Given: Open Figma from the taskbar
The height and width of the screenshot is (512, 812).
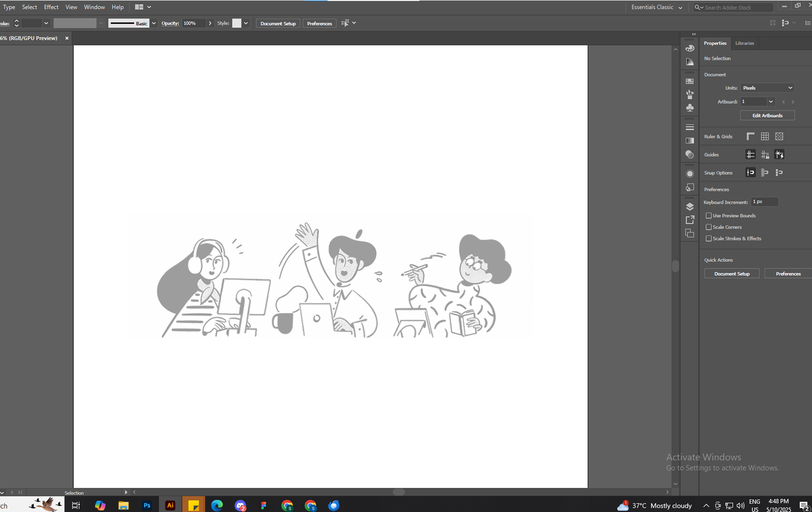Looking at the screenshot, I should pyautogui.click(x=263, y=505).
